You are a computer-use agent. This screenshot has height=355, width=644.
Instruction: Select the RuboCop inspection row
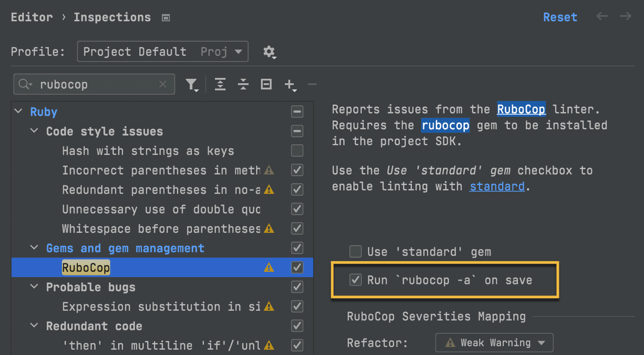pyautogui.click(x=162, y=267)
